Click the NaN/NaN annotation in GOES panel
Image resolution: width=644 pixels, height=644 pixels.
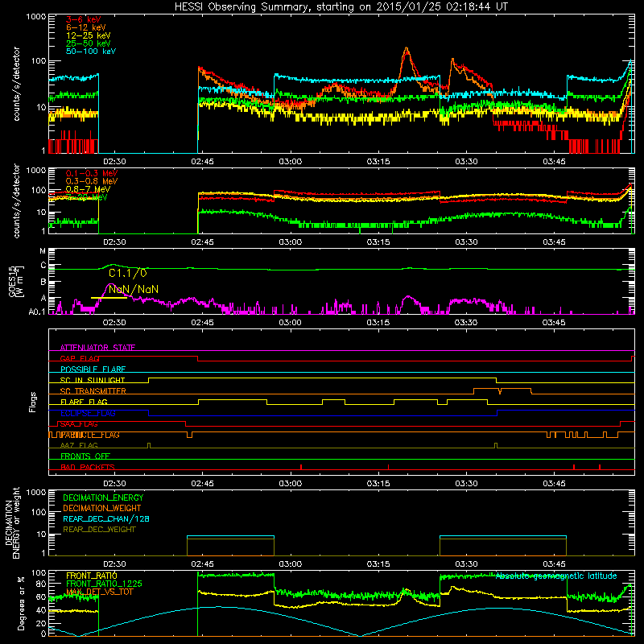(x=134, y=289)
